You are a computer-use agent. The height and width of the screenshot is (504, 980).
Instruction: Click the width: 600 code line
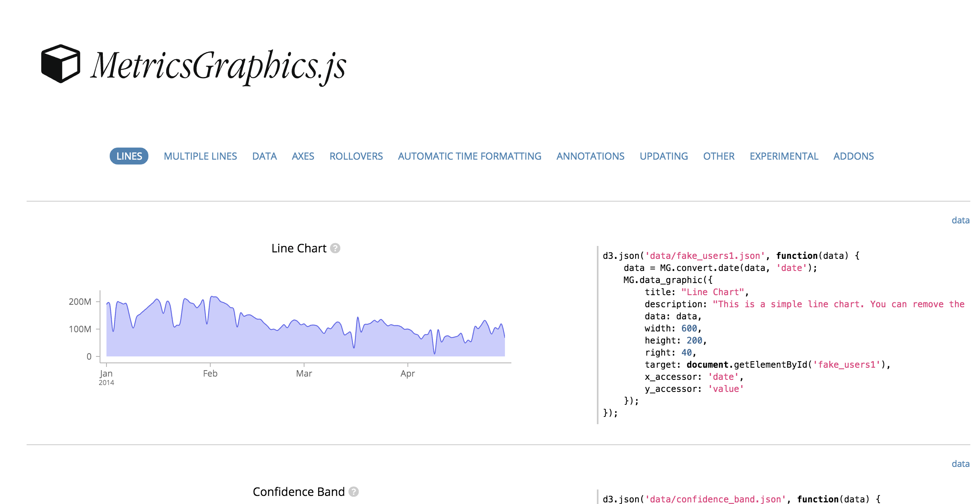673,328
